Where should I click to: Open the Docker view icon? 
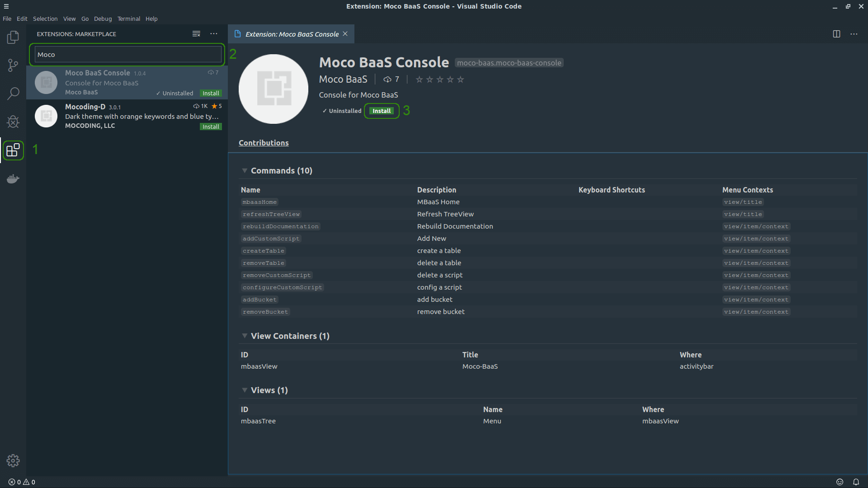[13, 179]
